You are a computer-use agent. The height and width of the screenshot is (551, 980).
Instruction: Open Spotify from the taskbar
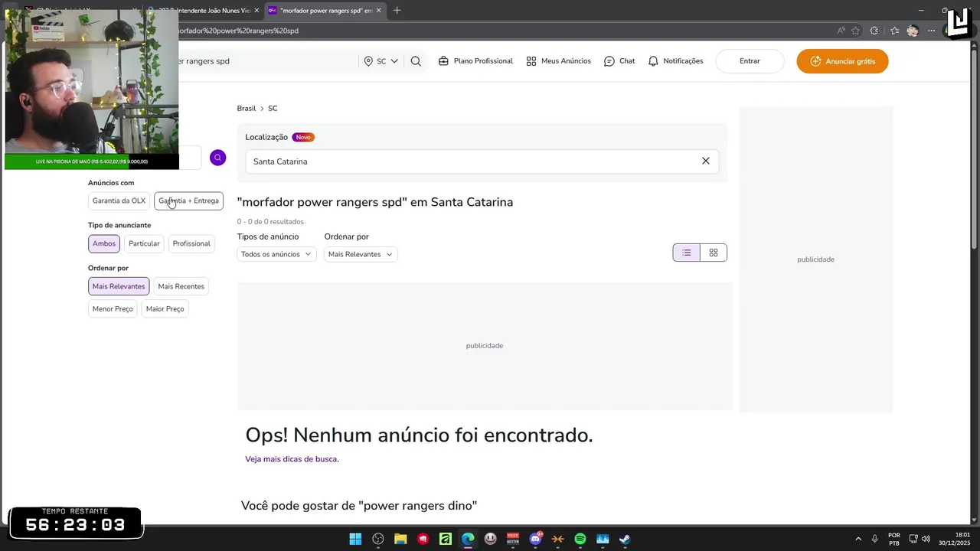[580, 539]
